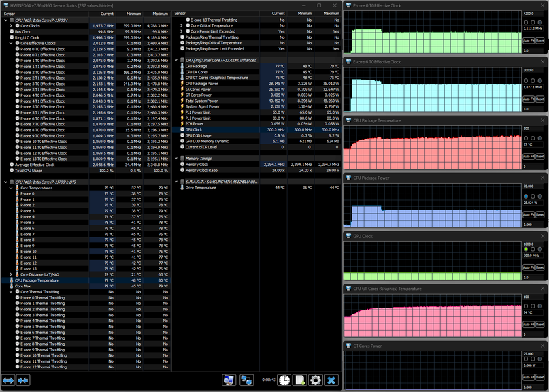The width and height of the screenshot is (549, 392).
Task: Click the thermometer icon beside Drive Temperature
Action: (182, 188)
